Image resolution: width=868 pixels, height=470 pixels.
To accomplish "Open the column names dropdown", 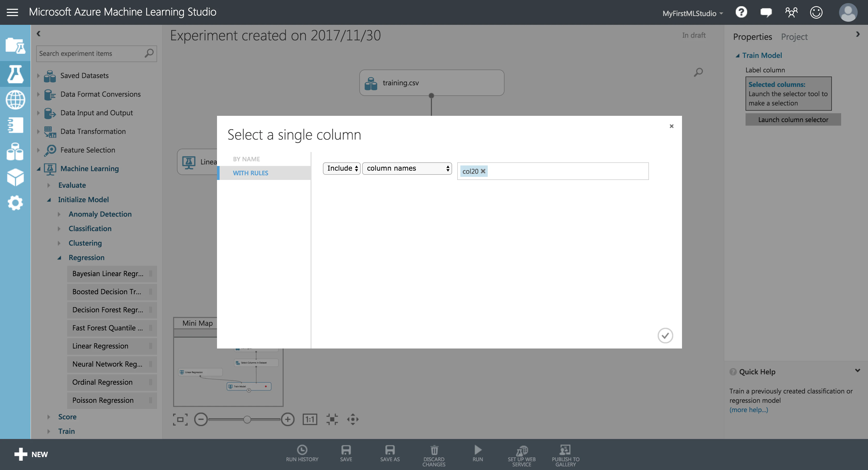I will 407,168.
